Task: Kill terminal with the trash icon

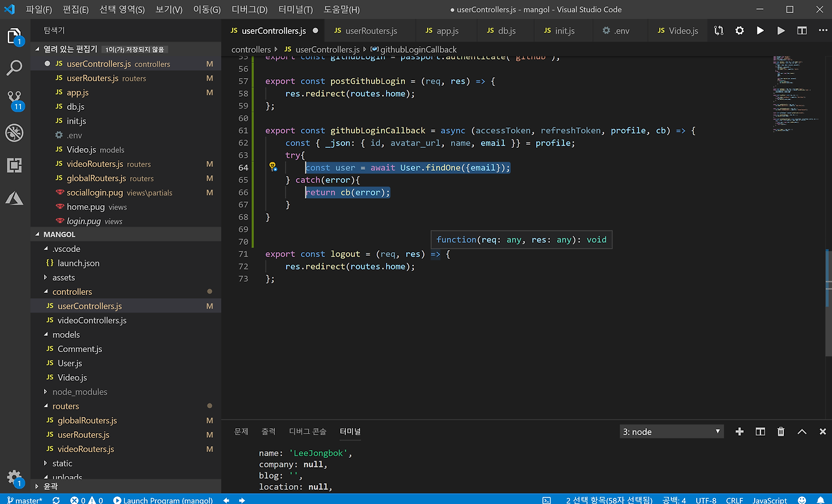Action: [781, 432]
